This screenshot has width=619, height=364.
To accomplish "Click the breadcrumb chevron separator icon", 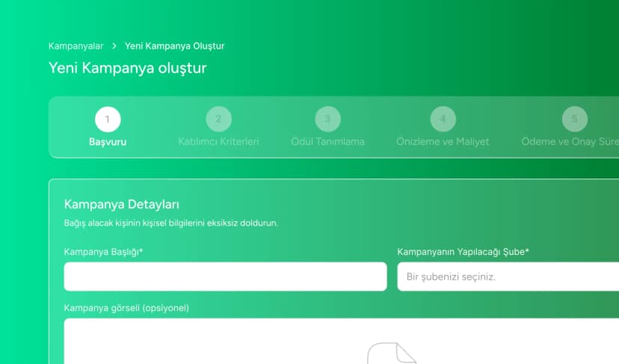I will [114, 46].
